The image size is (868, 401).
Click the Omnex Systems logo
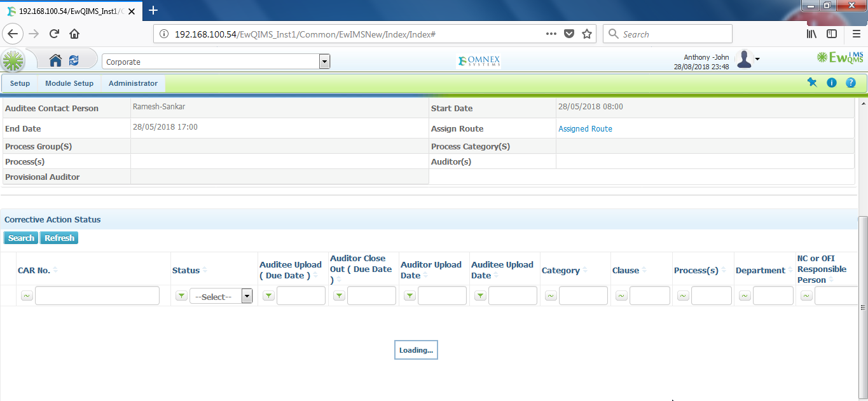click(479, 61)
